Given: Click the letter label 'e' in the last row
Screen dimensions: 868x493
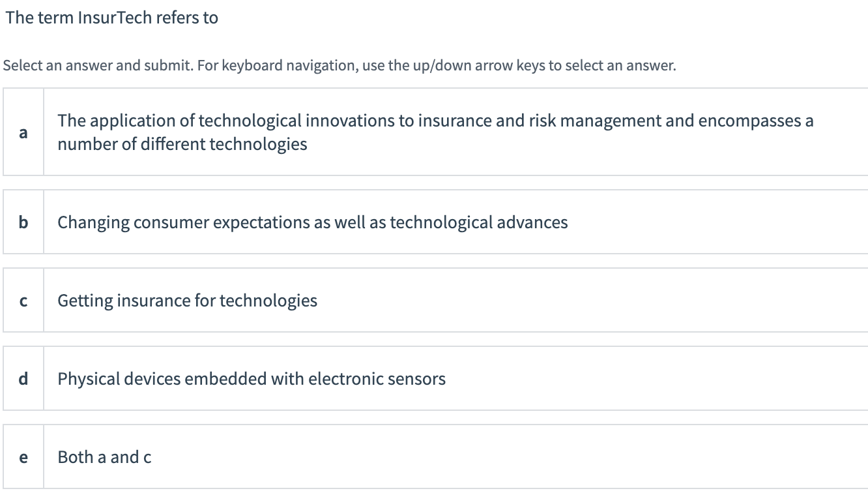Looking at the screenshot, I should (23, 457).
